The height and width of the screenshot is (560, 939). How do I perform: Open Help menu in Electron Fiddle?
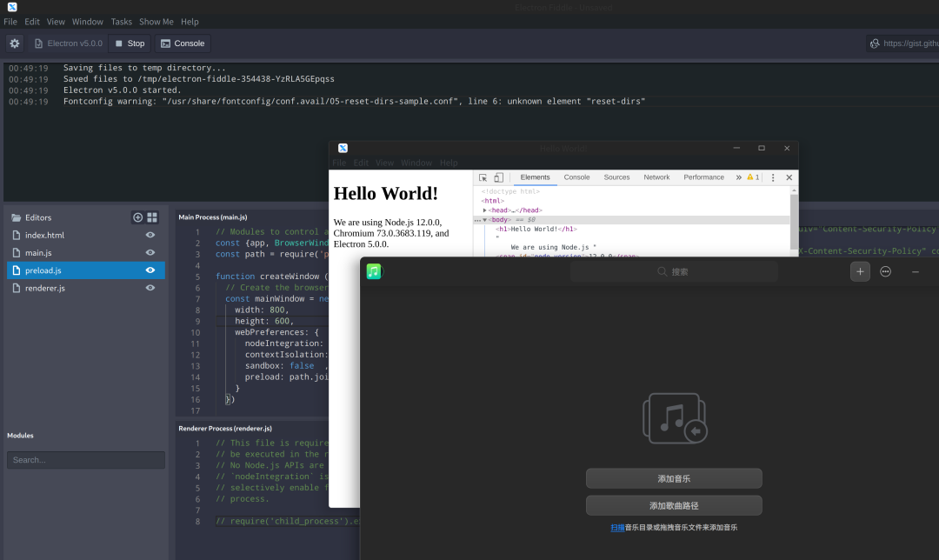pyautogui.click(x=190, y=22)
